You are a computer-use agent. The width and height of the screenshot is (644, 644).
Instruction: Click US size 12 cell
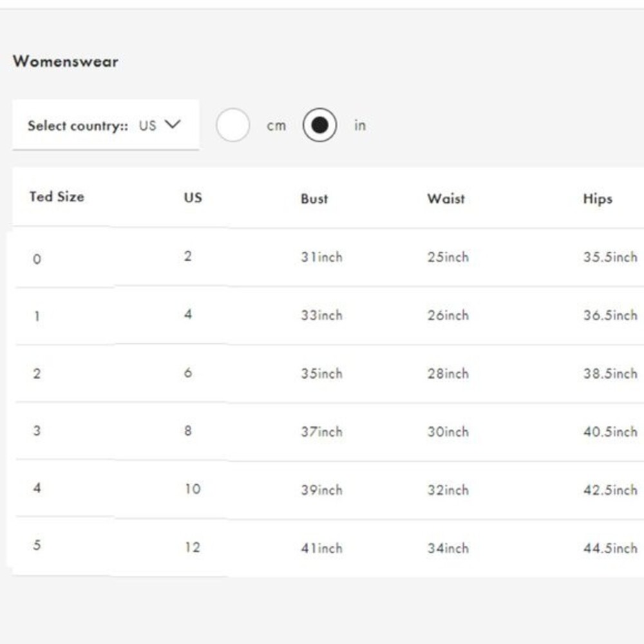[x=192, y=547]
